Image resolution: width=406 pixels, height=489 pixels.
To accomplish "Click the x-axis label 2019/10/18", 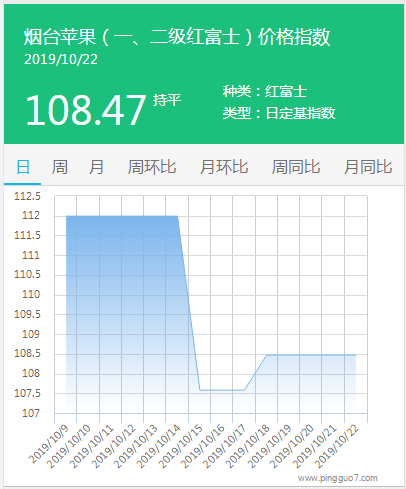I will [x=247, y=446].
